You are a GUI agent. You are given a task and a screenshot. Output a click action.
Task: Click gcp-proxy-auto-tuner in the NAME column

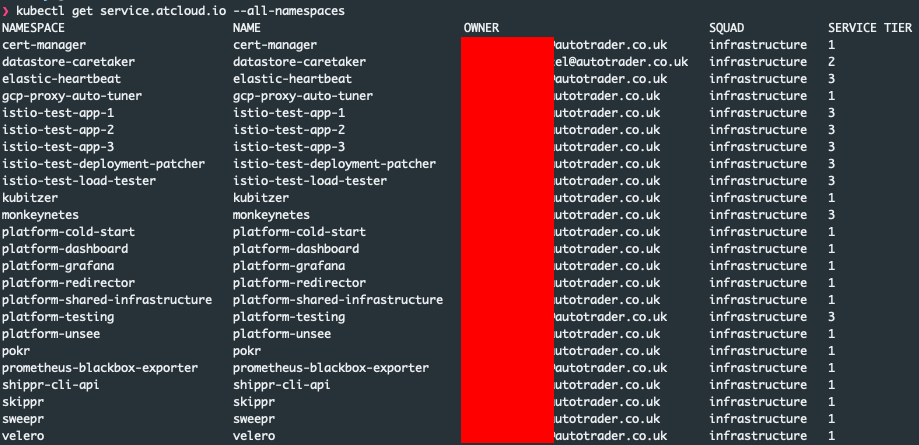tap(303, 96)
